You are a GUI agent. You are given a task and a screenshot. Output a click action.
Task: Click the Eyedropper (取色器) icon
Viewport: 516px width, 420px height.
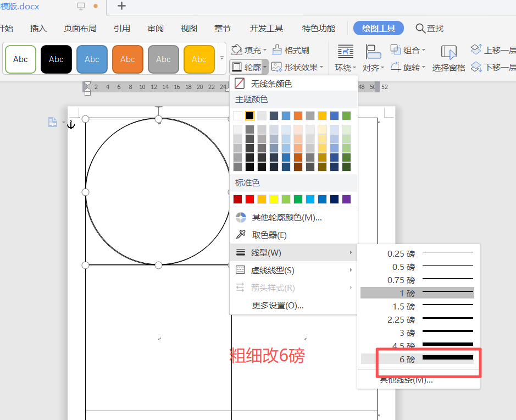(x=241, y=235)
